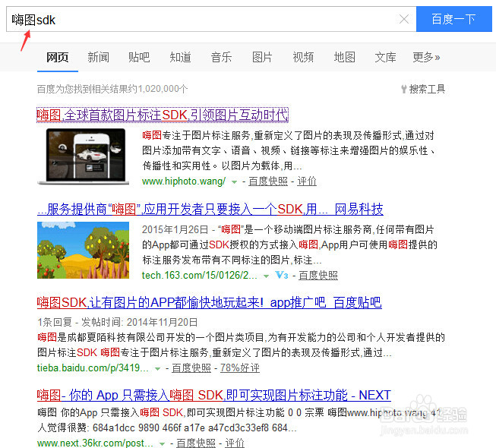The height and width of the screenshot is (448, 496).
Task: Click the wrench icon beside 搜索工具
Action: 403,89
